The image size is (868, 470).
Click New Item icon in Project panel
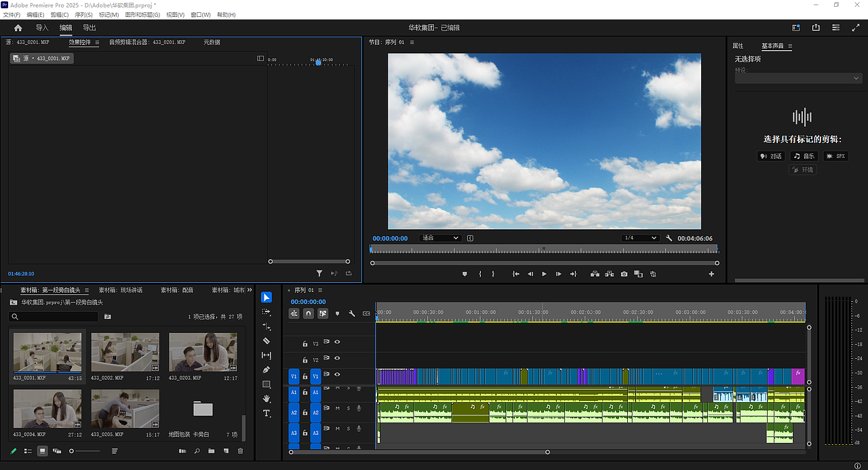pos(226,451)
